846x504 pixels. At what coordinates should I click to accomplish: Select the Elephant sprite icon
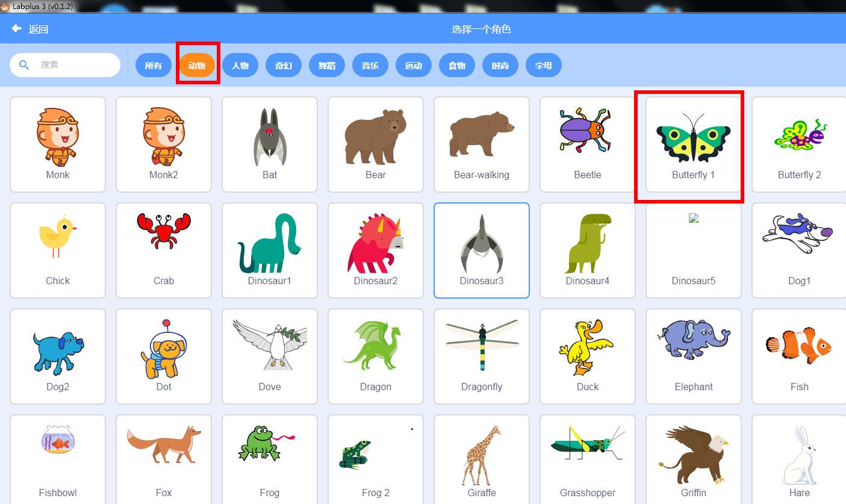[x=694, y=339]
